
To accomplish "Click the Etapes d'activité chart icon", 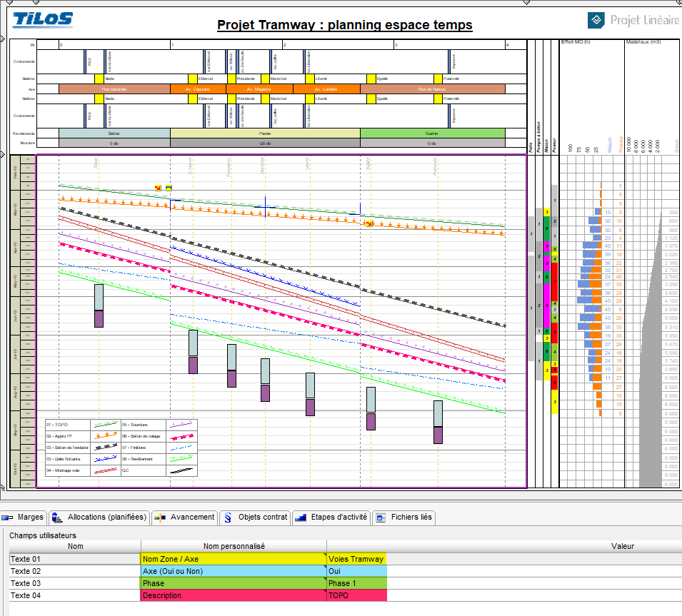I will pos(301,517).
